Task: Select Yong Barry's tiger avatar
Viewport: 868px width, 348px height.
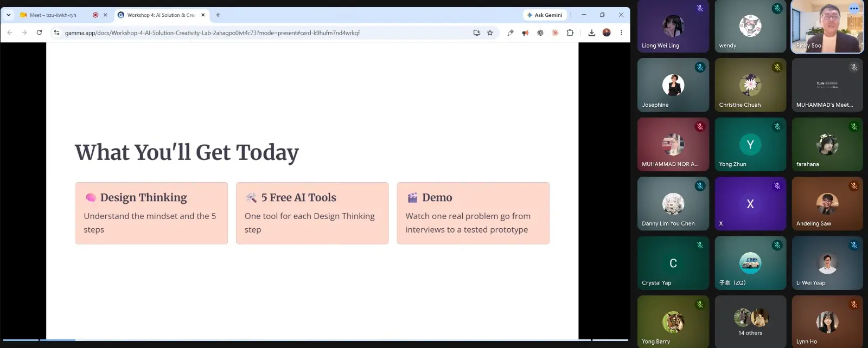Action: click(x=673, y=322)
